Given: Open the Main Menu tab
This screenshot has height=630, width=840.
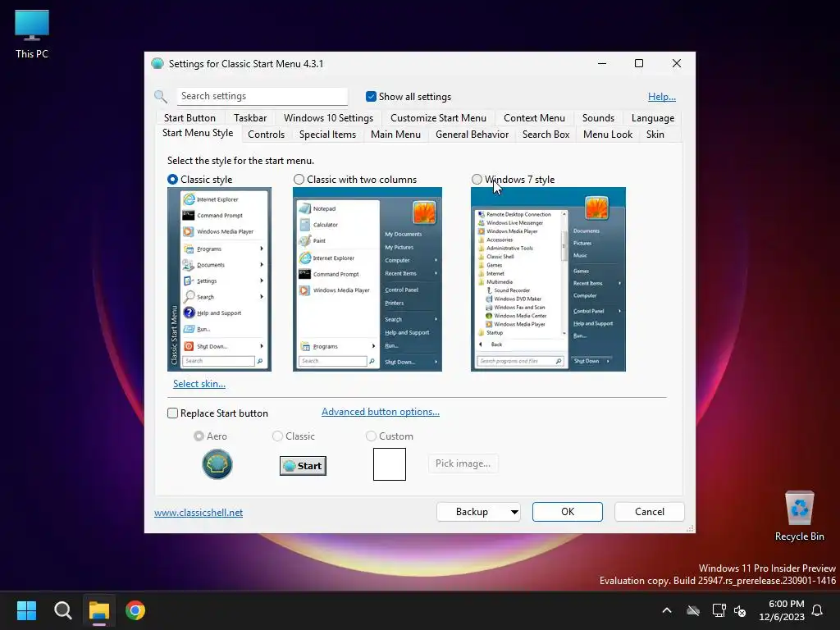Looking at the screenshot, I should point(395,135).
